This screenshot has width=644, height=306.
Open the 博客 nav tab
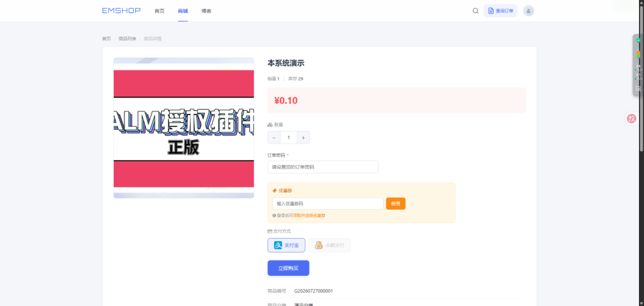(x=206, y=11)
